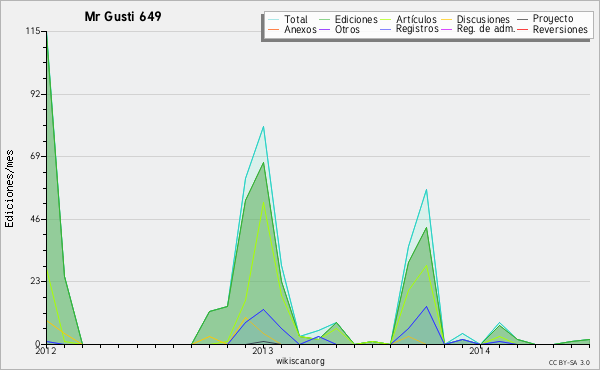Select the 'Ediciones' legend entry
Image resolution: width=600 pixels, height=370 pixels.
click(x=356, y=19)
